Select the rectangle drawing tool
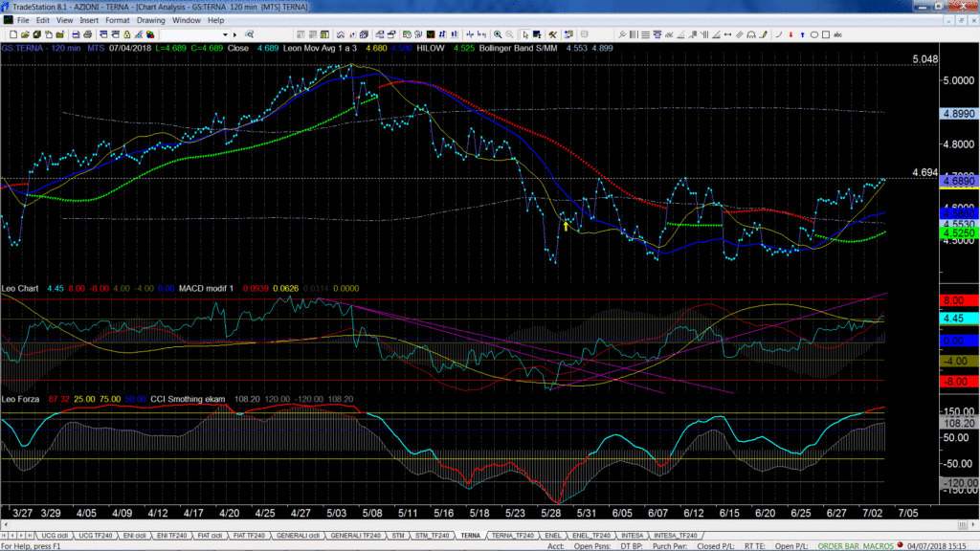Viewport: 980px width, 551px height. click(x=826, y=35)
